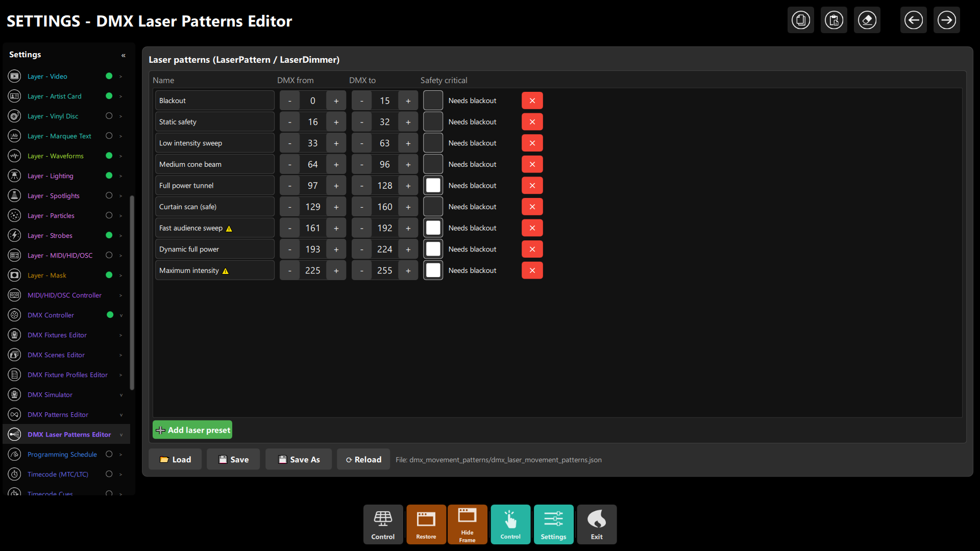The height and width of the screenshot is (551, 980).
Task: Click the Load file button
Action: [175, 460]
